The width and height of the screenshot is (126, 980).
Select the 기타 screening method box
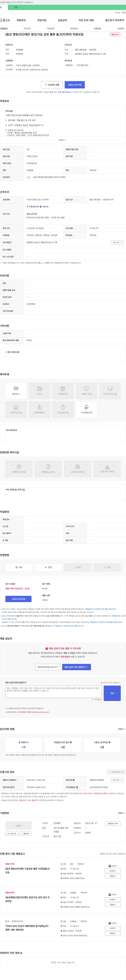click(x=107, y=567)
